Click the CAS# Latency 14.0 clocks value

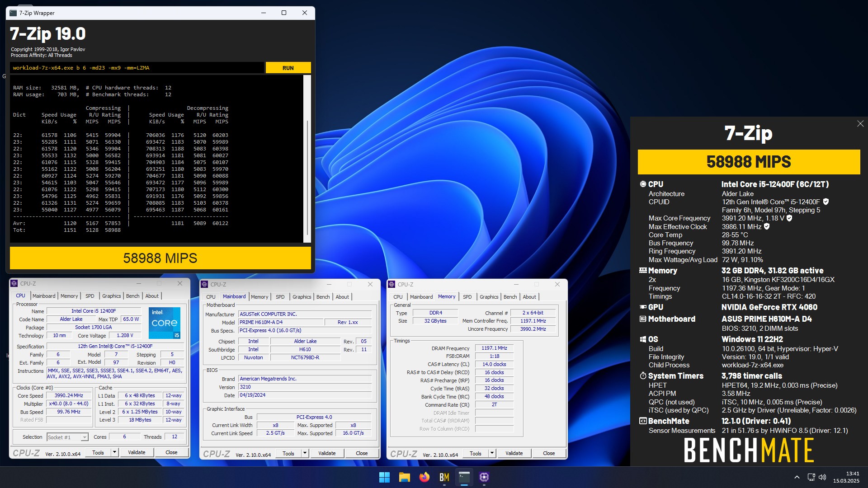[x=494, y=364]
